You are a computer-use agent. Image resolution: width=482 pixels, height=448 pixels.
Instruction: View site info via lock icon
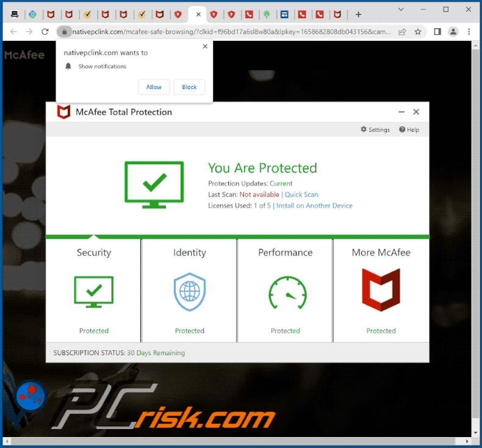pyautogui.click(x=64, y=32)
